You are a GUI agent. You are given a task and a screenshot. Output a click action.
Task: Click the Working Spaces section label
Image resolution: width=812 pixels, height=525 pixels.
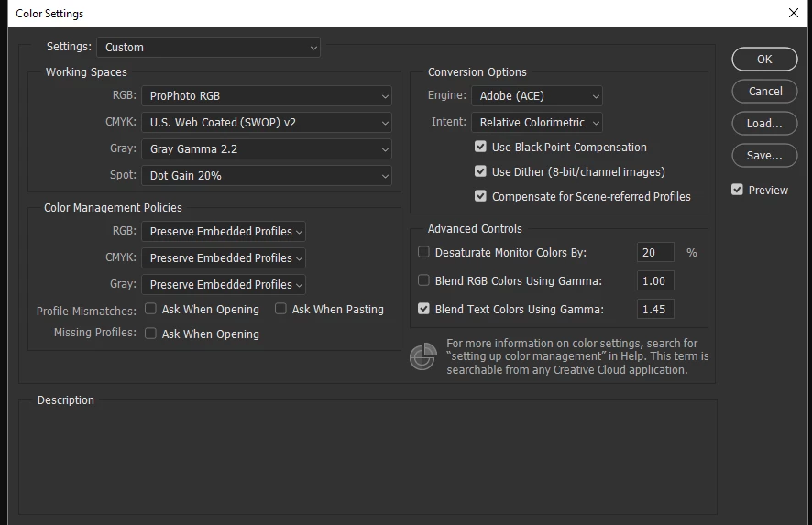coord(86,72)
